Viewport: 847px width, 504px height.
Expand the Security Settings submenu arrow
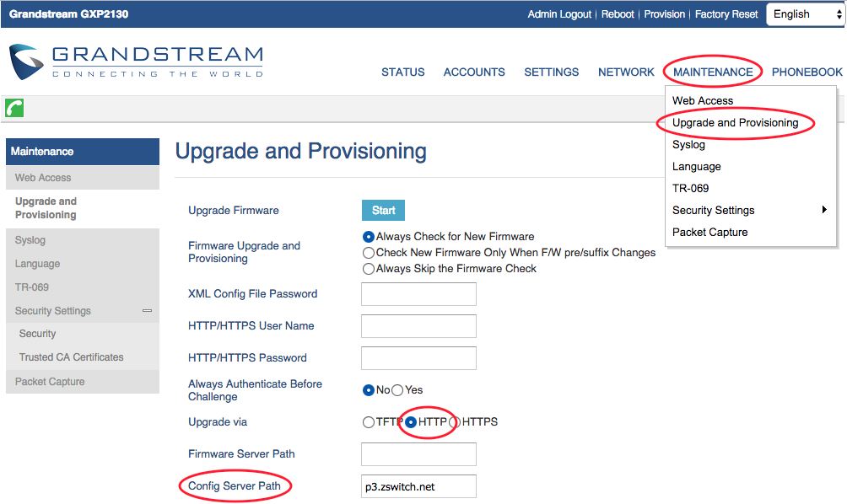coord(824,210)
